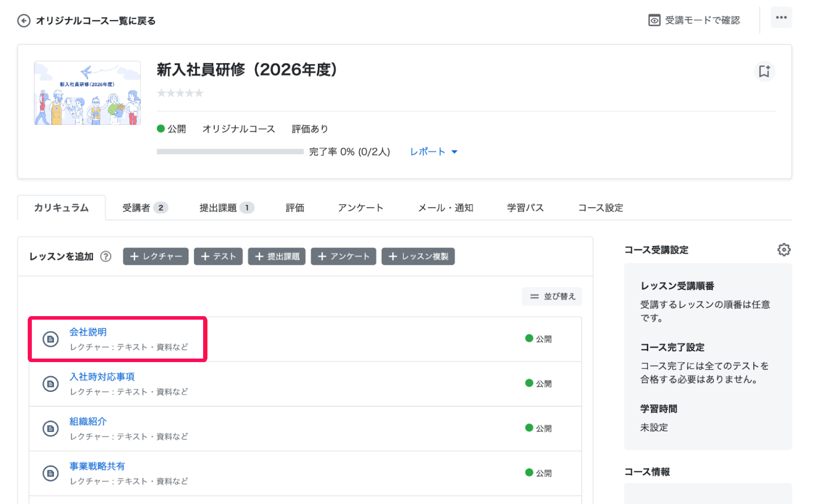
Task: Open the 会社説明 lesson link
Action: (x=88, y=332)
